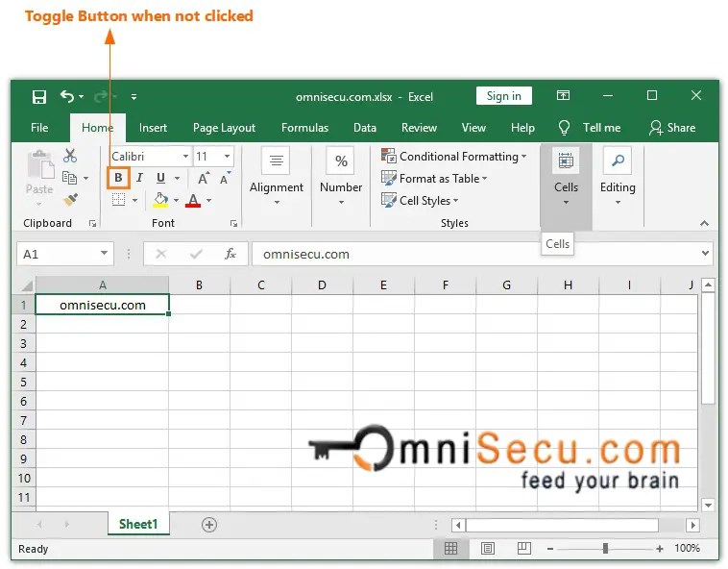Select column B header

tap(199, 285)
